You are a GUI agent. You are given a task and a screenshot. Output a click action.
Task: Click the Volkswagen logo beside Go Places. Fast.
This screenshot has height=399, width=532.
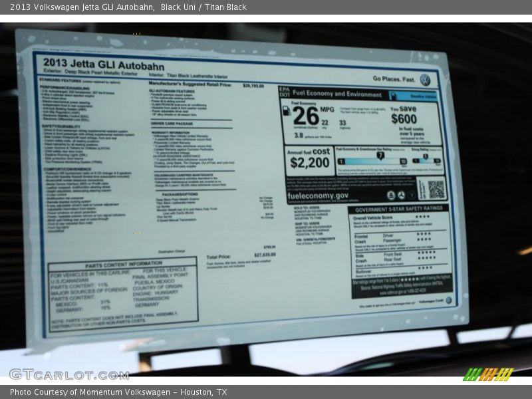click(x=424, y=80)
